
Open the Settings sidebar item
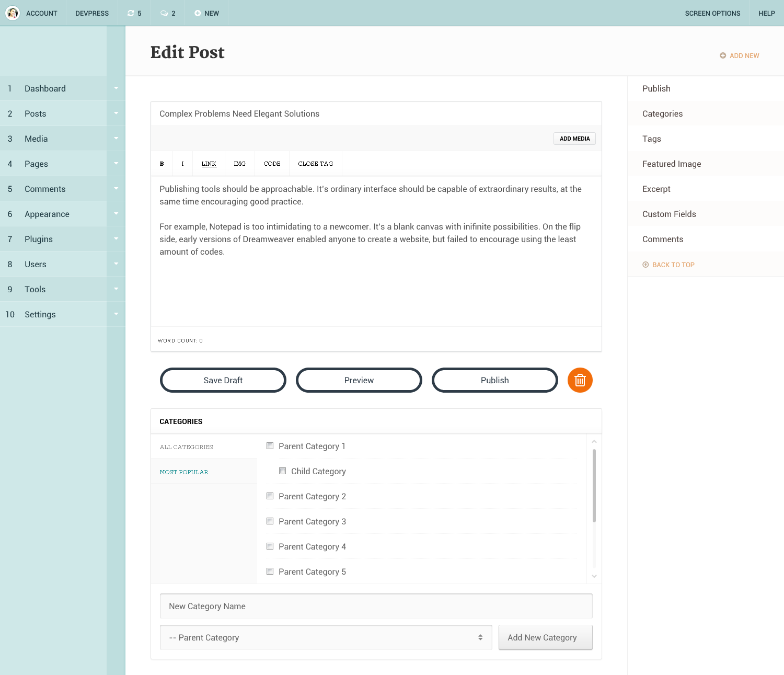coord(53,314)
